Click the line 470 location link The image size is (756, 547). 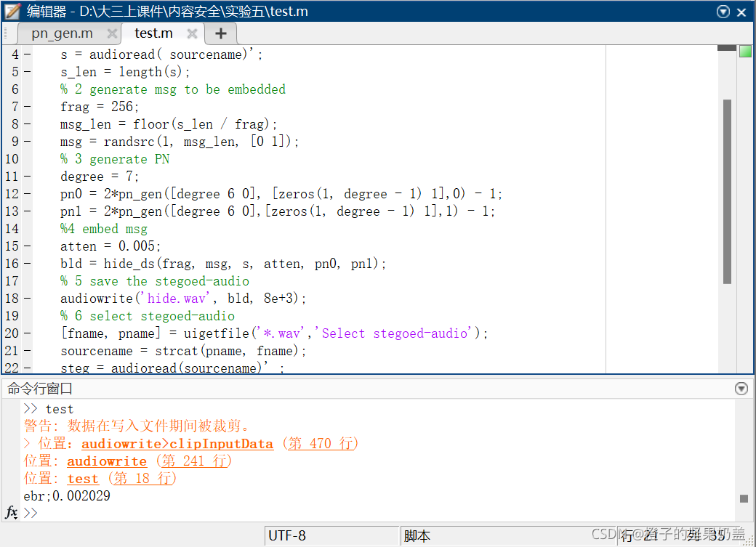coord(320,443)
